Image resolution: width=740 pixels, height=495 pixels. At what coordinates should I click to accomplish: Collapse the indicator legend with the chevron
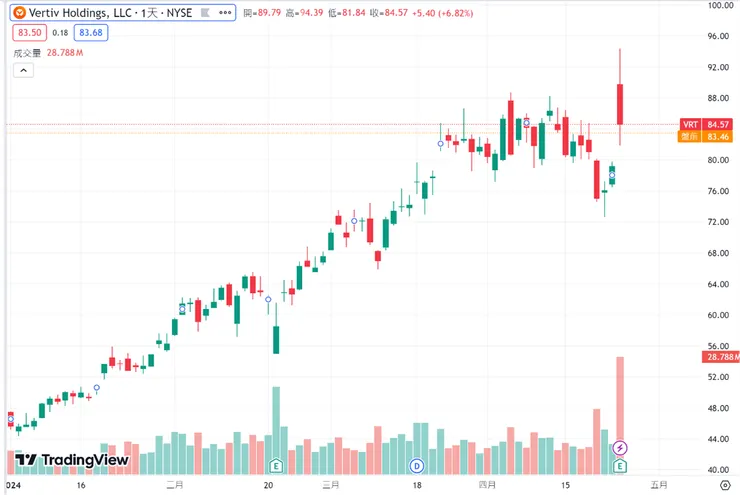click(24, 70)
